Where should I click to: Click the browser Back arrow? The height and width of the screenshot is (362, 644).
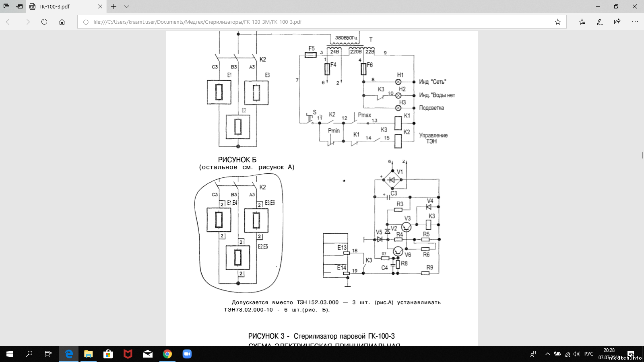9,22
